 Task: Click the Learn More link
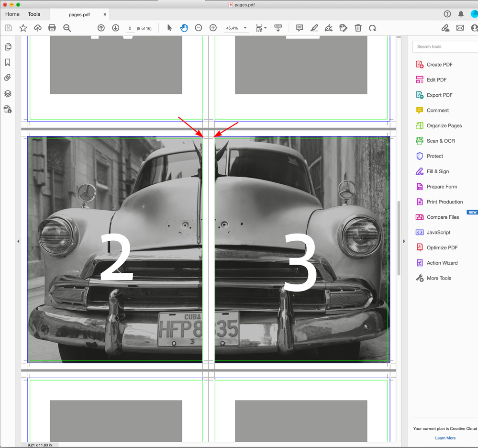(445, 438)
